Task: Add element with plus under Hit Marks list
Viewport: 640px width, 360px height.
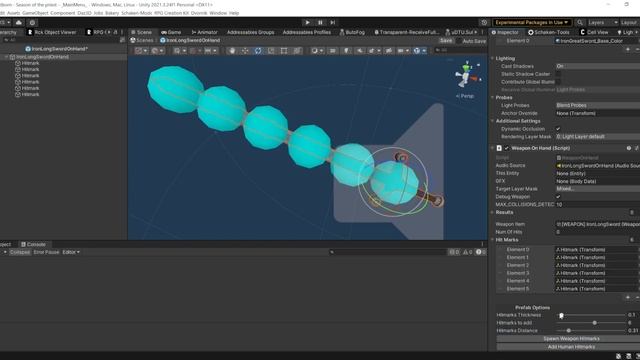Action: (x=628, y=297)
